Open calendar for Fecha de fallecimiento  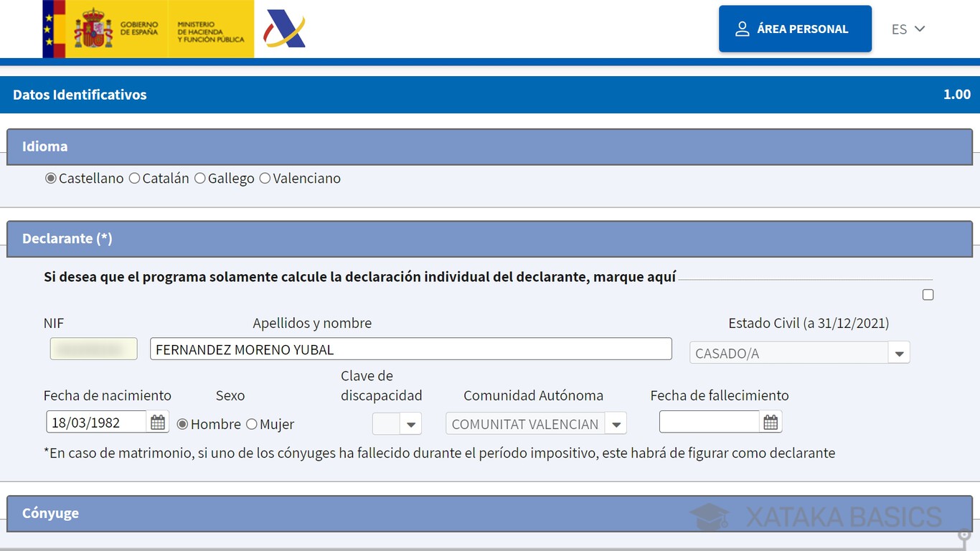pyautogui.click(x=771, y=423)
